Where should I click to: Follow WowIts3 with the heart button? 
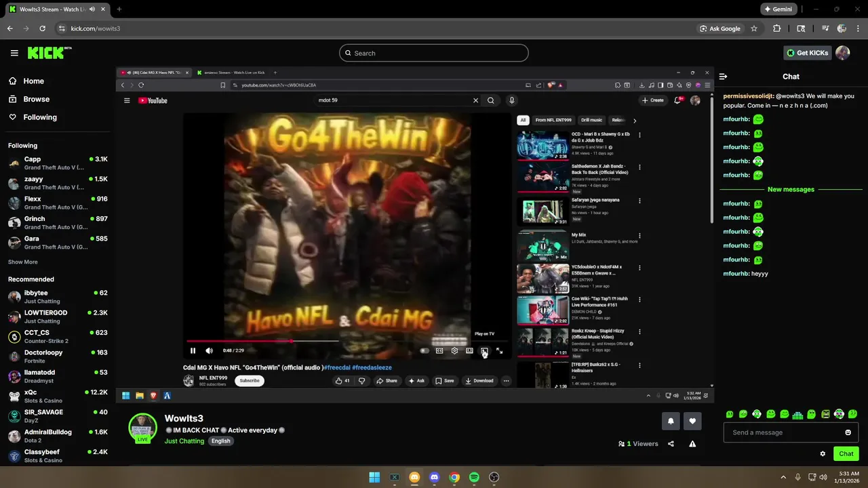tap(692, 421)
